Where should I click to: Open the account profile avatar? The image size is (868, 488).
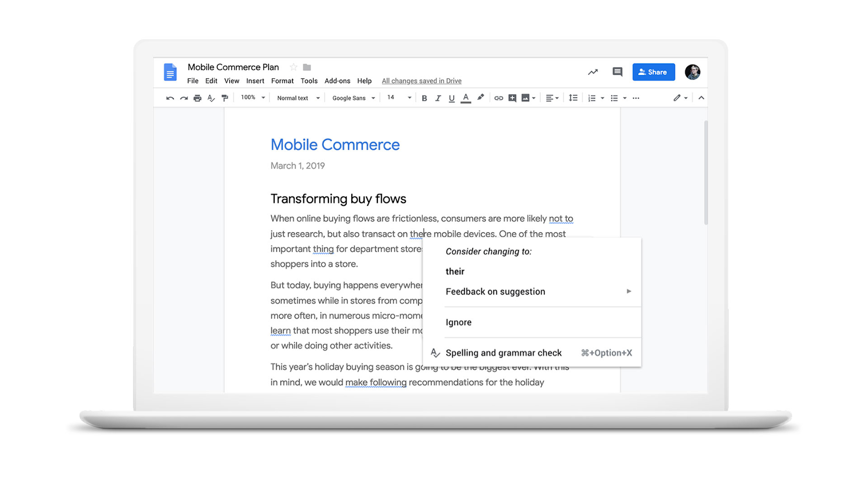click(692, 72)
